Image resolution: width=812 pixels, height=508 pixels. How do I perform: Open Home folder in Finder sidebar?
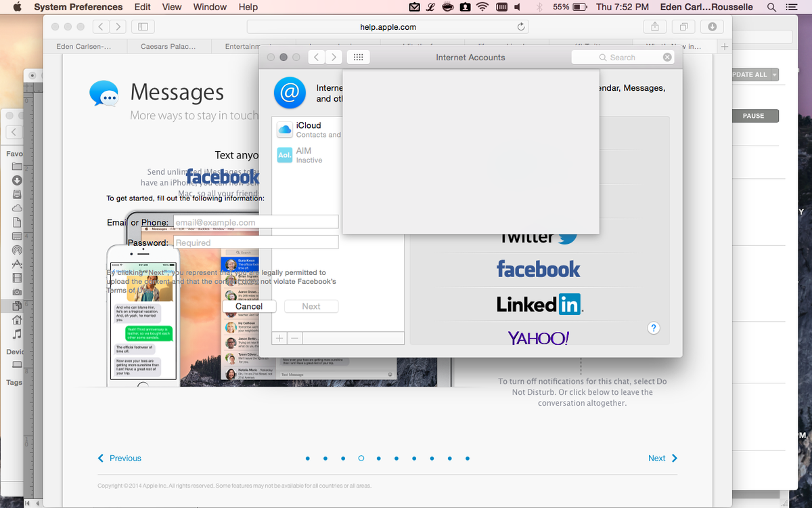[x=17, y=320]
